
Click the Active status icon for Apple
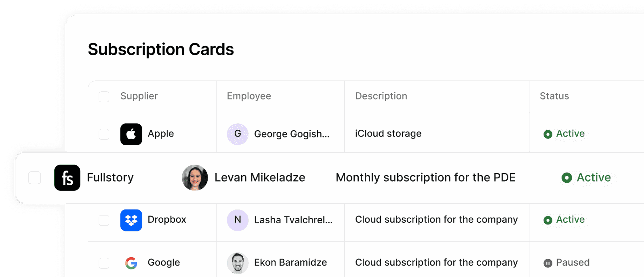548,134
